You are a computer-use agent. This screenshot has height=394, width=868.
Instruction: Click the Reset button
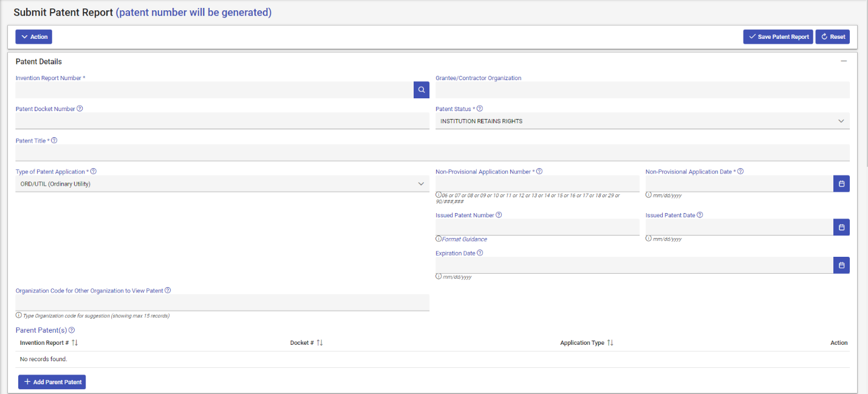(833, 37)
